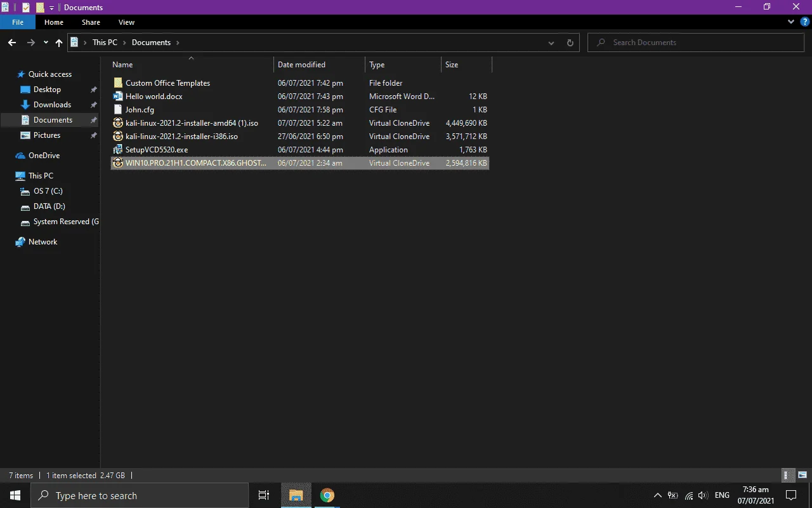This screenshot has height=508, width=812.
Task: Launch Google Chrome from the taskbar
Action: coord(327,495)
